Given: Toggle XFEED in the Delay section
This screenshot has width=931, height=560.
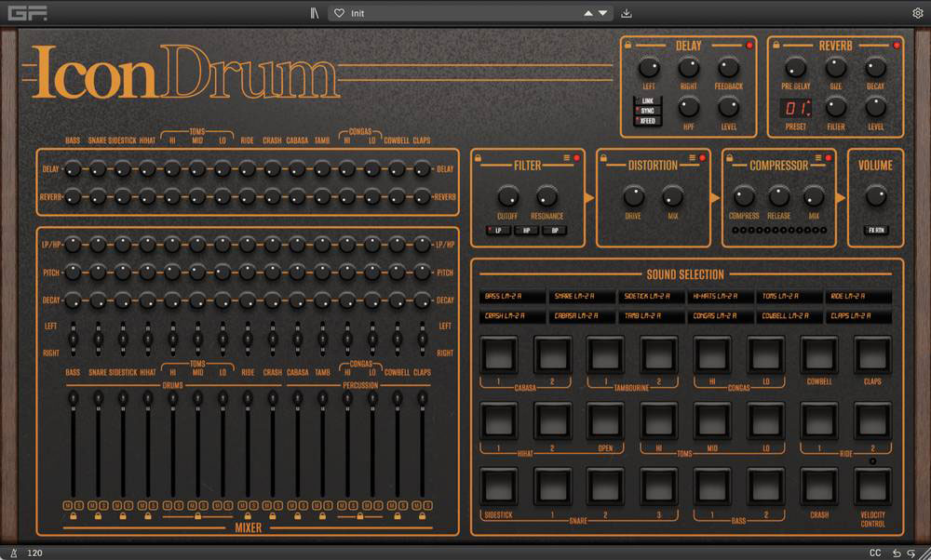Looking at the screenshot, I should click(648, 122).
